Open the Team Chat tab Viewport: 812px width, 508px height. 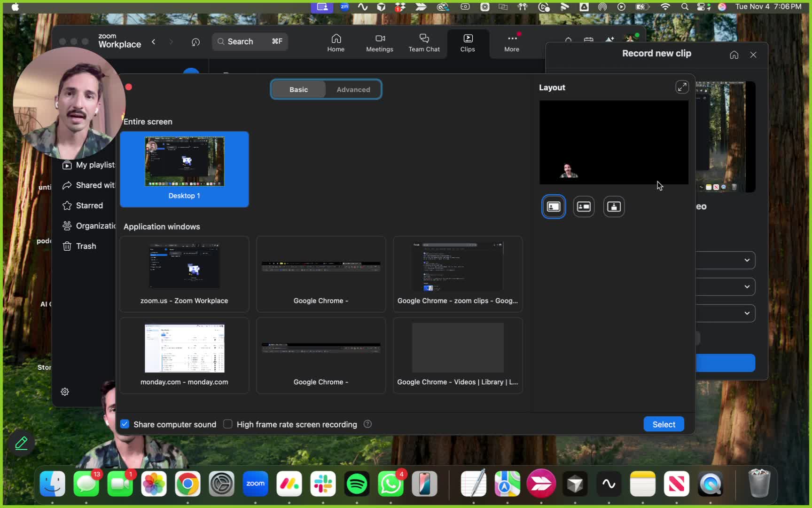424,43
